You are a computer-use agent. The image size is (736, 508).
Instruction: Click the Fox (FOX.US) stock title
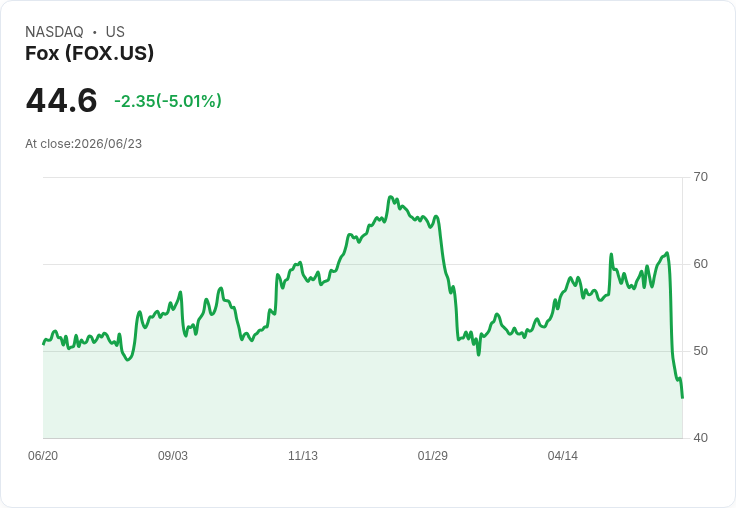(x=89, y=53)
